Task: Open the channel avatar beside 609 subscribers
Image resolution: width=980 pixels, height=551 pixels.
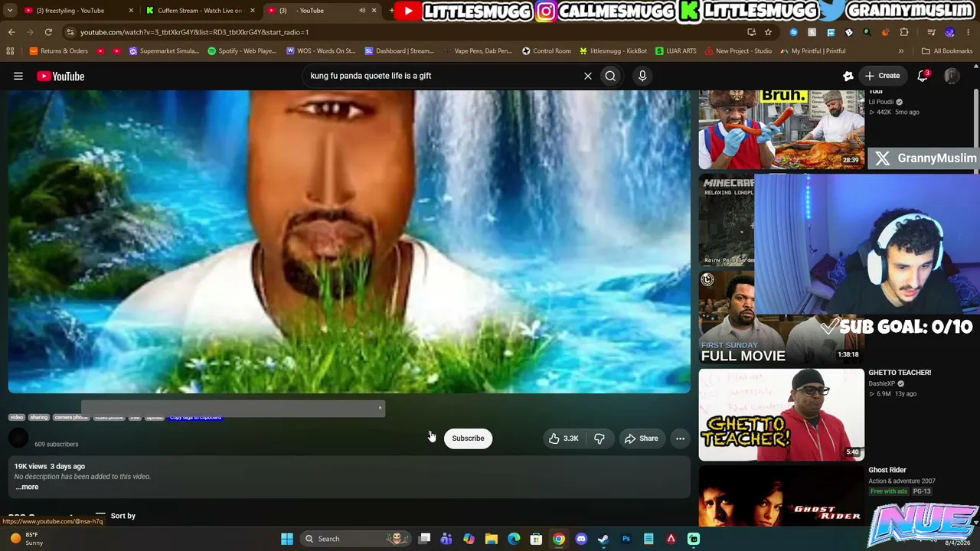Action: (19, 439)
